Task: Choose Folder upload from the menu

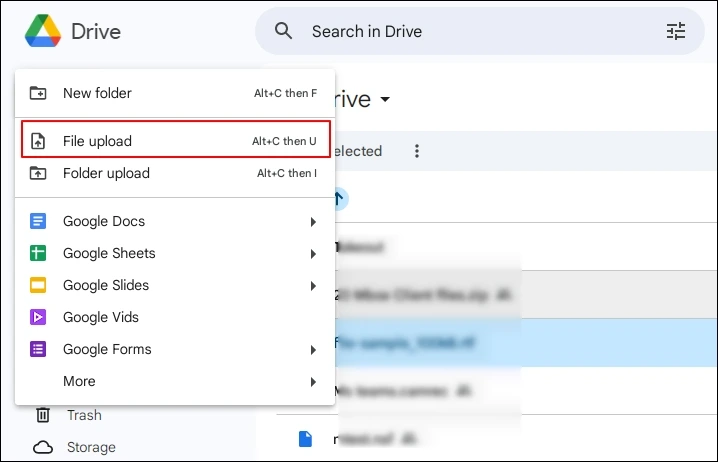Action: click(x=175, y=173)
